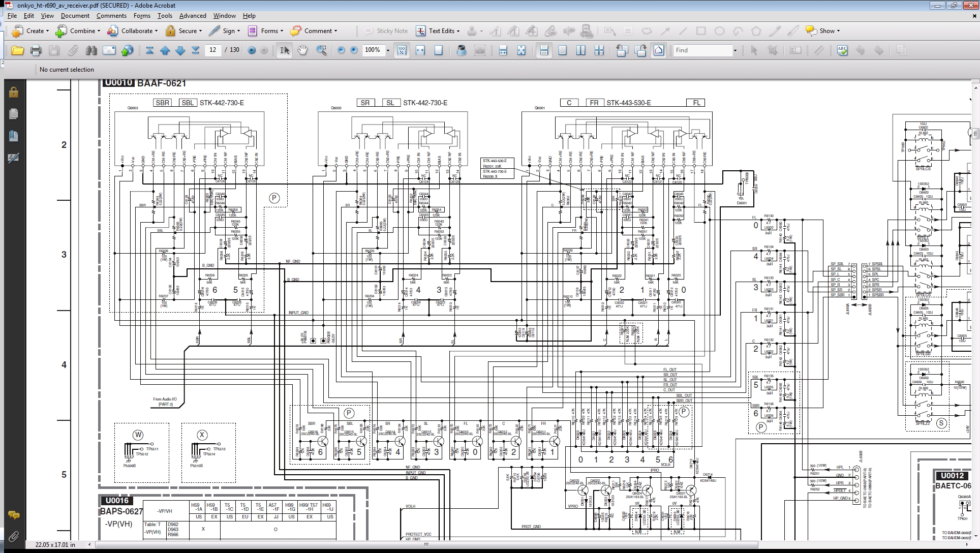Screen dimensions: 980x553
Task: Open the Document menu
Action: point(75,16)
